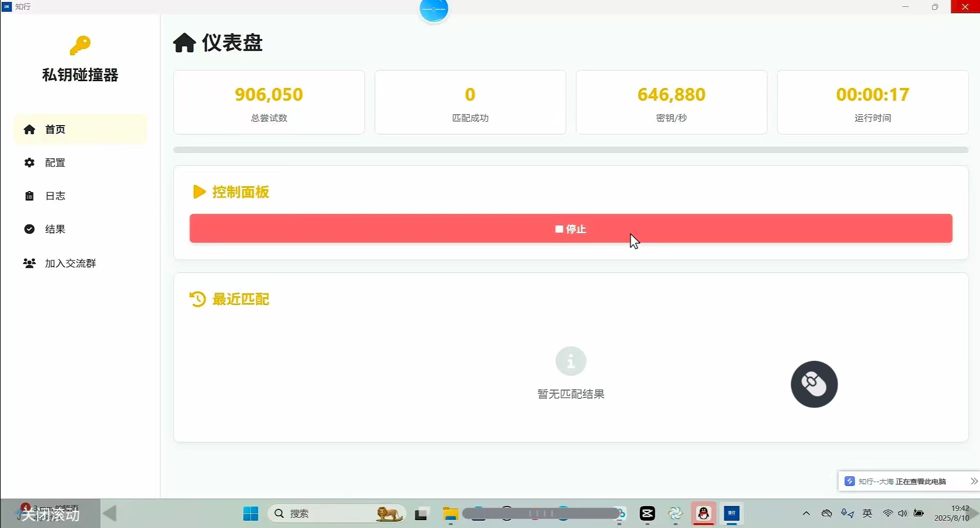Screen dimensions: 980x528
Task: Click the 加入交流群 group icon
Action: point(29,264)
